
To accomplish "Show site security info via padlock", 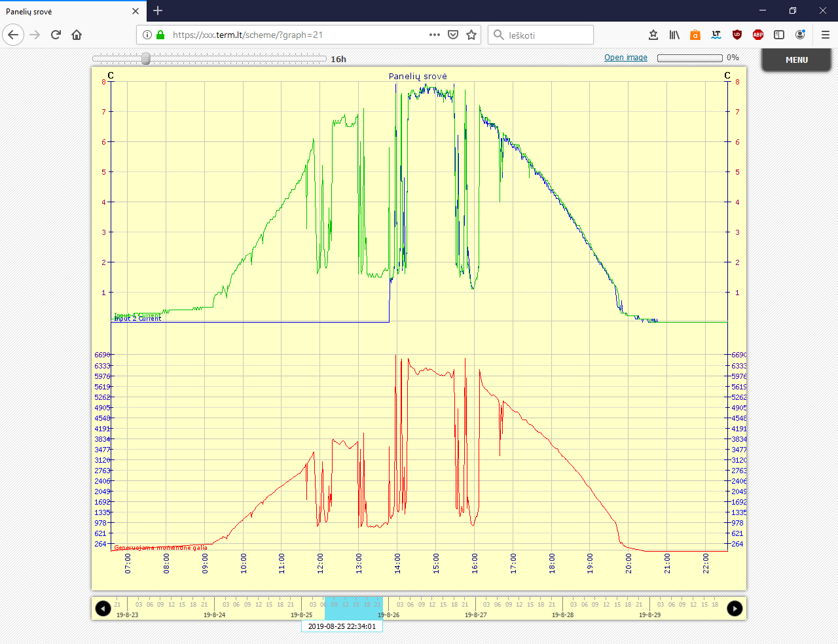I will point(160,35).
